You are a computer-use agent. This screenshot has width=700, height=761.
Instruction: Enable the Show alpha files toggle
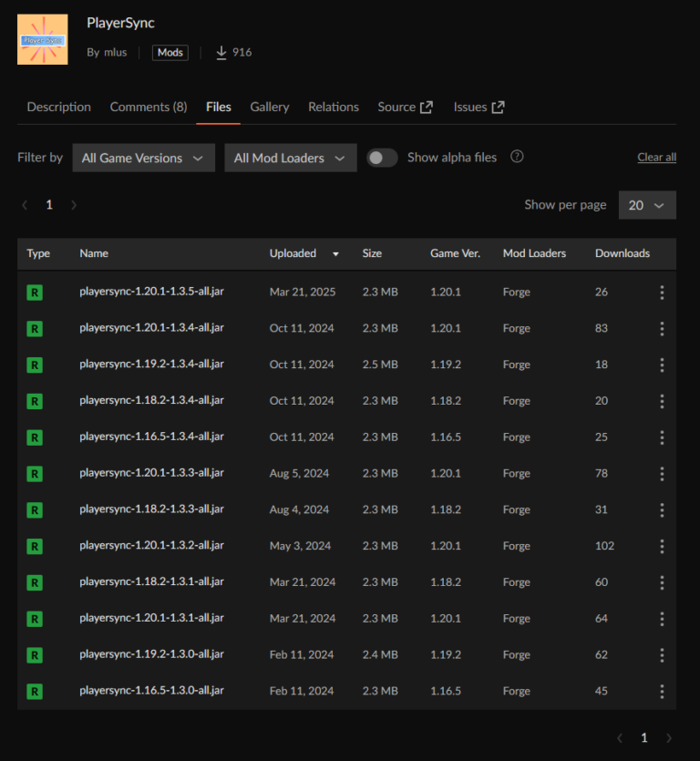pyautogui.click(x=382, y=157)
